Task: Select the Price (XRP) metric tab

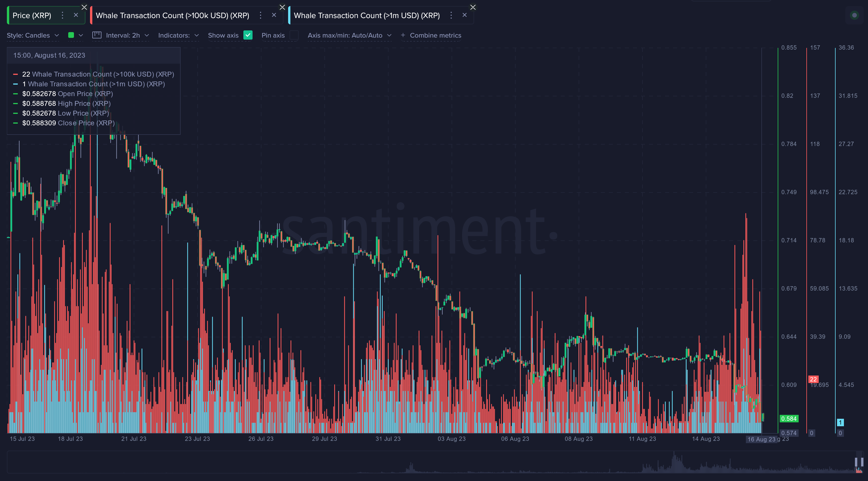Action: pos(32,15)
